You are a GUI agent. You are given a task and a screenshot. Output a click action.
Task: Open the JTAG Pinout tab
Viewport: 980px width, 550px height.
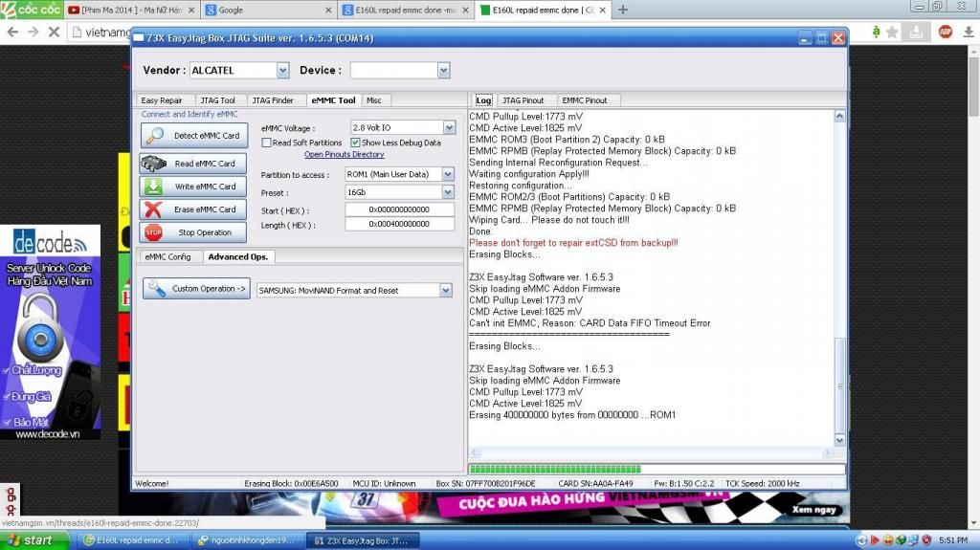[523, 100]
